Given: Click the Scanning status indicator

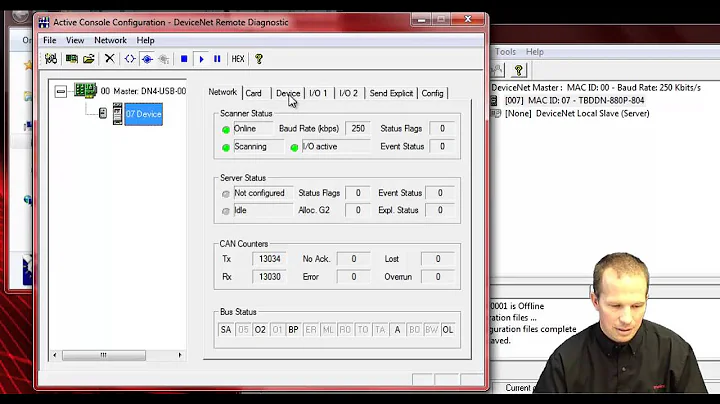Looking at the screenshot, I should (226, 147).
